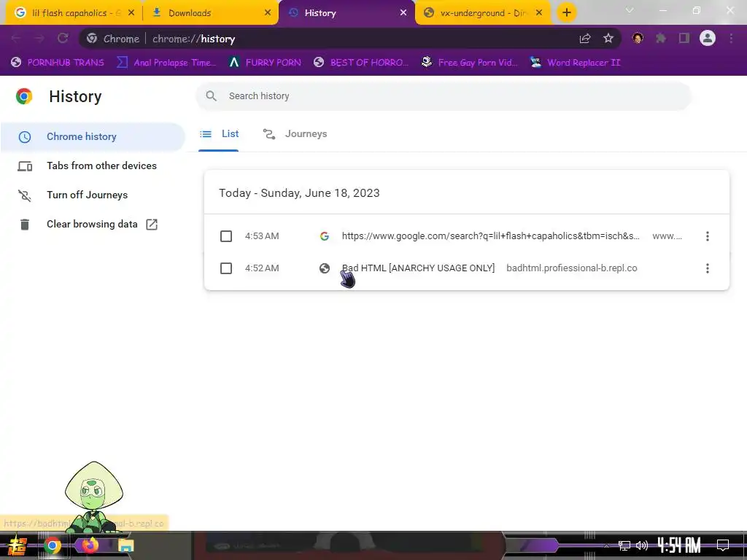Viewport: 747px width, 560px height.
Task: Select the Journeys view tab
Action: pos(295,134)
